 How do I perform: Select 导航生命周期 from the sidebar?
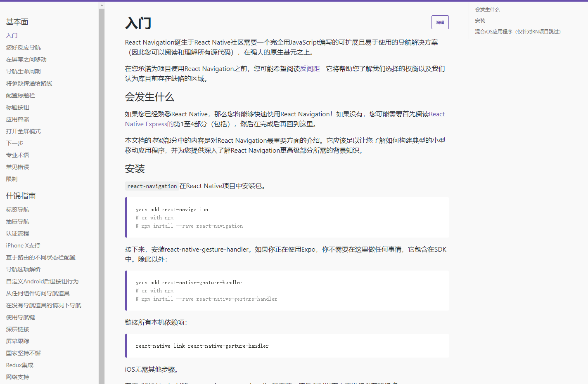point(23,71)
